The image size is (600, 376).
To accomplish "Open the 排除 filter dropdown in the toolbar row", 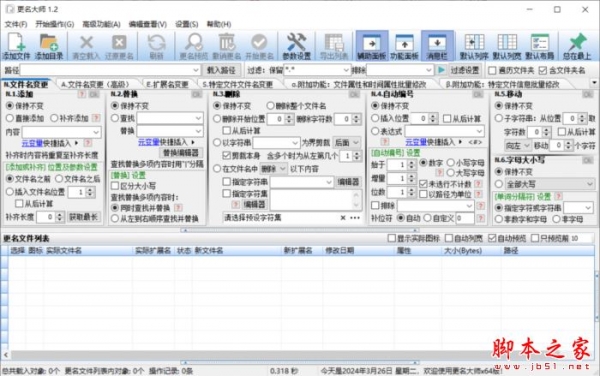I will 429,70.
